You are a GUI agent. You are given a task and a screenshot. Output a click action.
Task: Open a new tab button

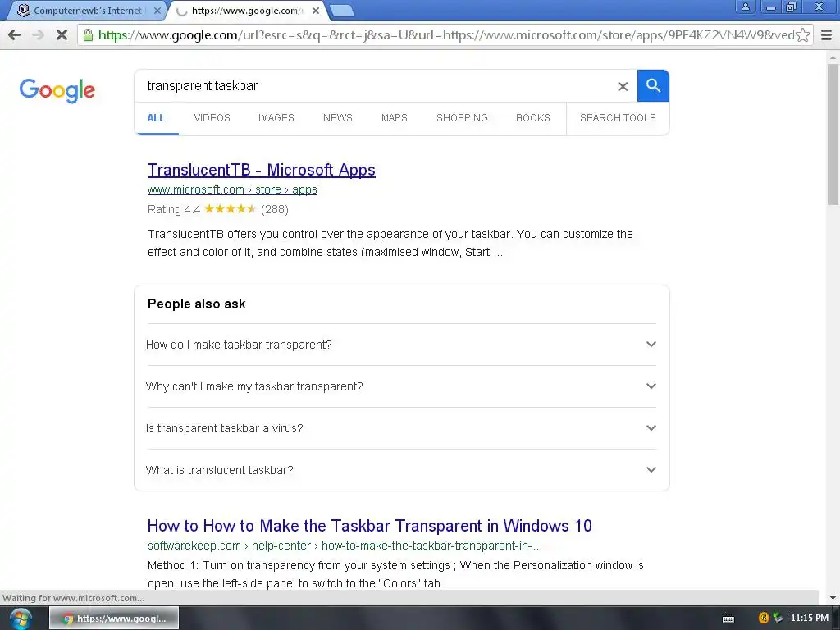click(x=341, y=11)
